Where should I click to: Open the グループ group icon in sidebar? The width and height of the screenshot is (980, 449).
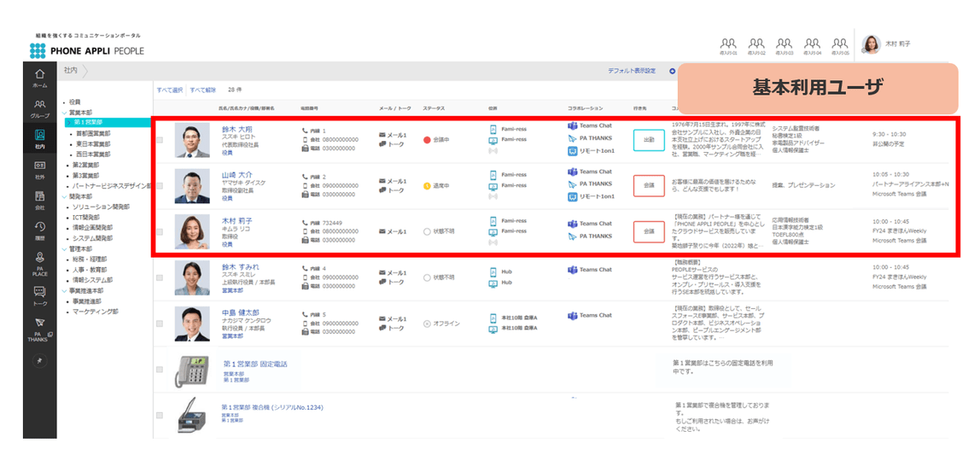(x=39, y=108)
